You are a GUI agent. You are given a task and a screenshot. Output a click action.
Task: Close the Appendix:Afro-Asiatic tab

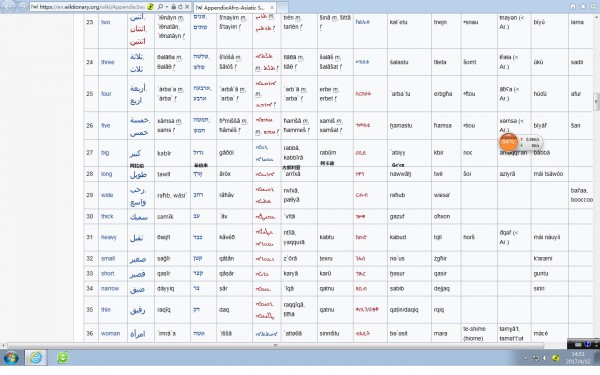[272, 7]
